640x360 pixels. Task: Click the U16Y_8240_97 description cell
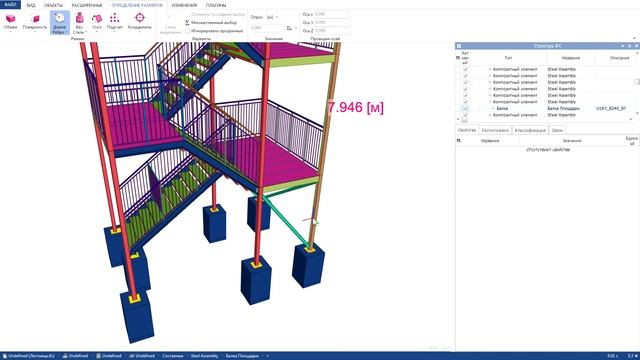[x=611, y=109]
